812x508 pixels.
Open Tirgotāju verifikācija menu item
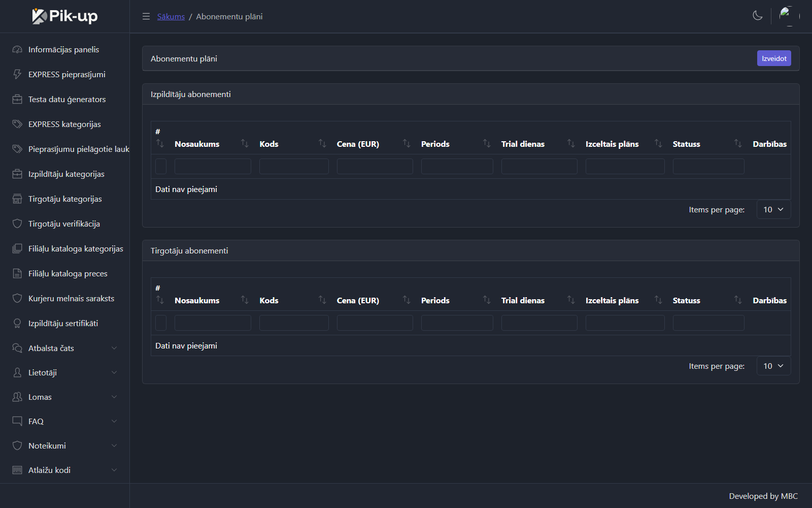click(x=65, y=224)
